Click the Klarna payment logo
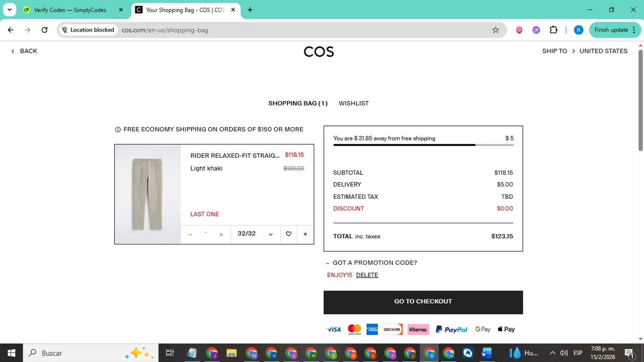The width and height of the screenshot is (644, 362). 418,329
